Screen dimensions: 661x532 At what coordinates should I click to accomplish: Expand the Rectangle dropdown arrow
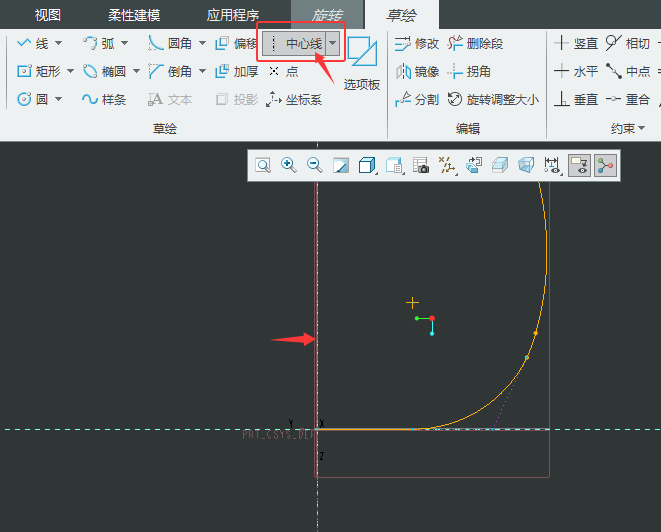pos(70,71)
